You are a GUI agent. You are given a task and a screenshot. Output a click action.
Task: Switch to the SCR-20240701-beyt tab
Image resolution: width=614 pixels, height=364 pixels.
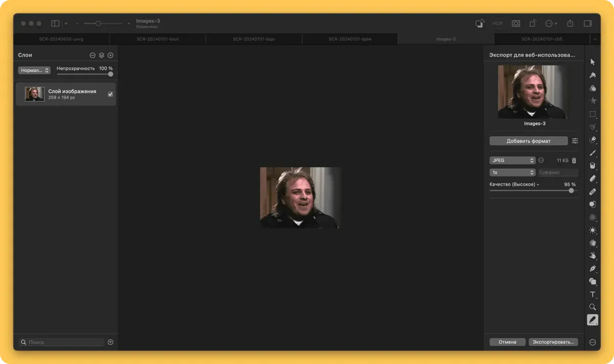pos(158,39)
